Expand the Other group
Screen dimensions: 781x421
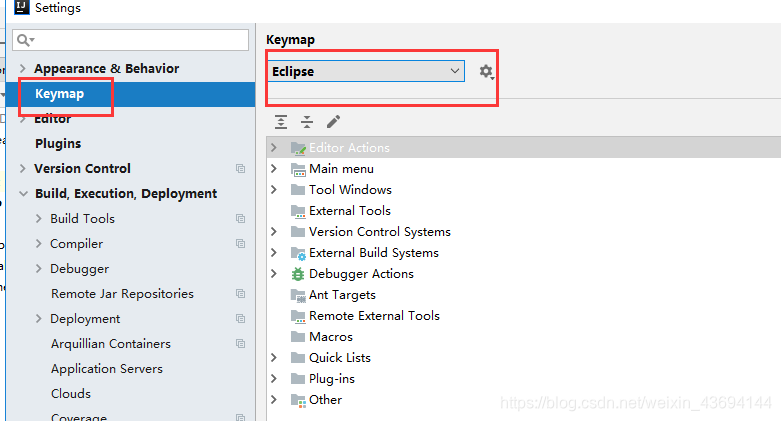274,400
